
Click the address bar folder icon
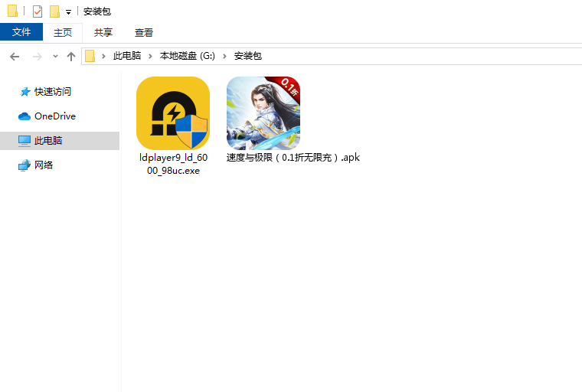90,56
